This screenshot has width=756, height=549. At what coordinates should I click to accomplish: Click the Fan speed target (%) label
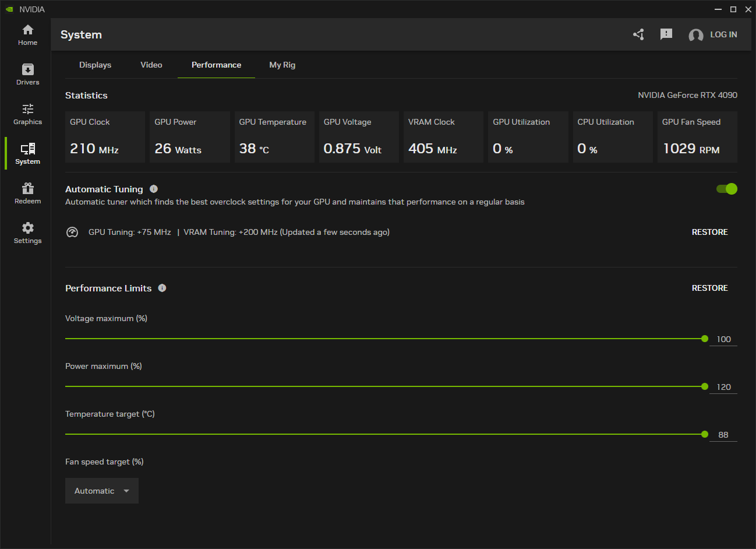click(104, 462)
